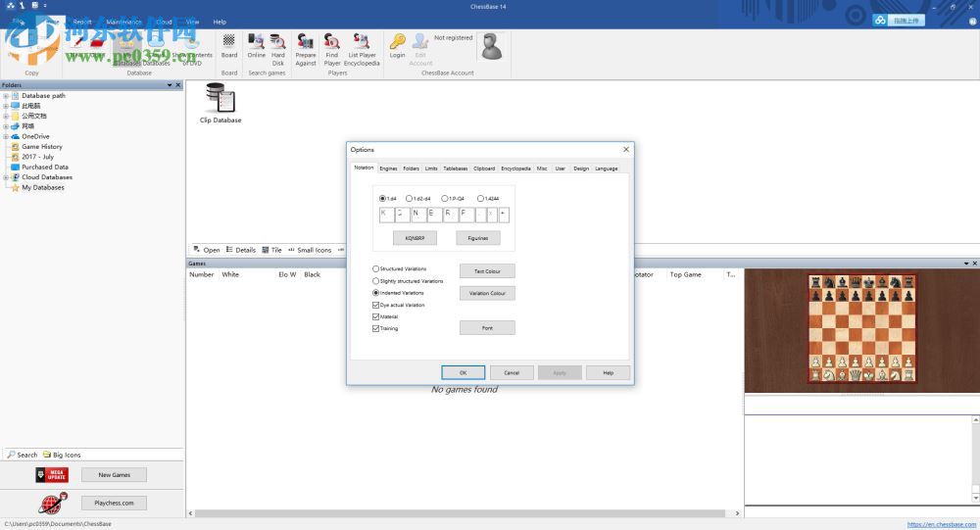Open the Text Colour picker
Screen dimensions: 980x530
tap(487, 271)
